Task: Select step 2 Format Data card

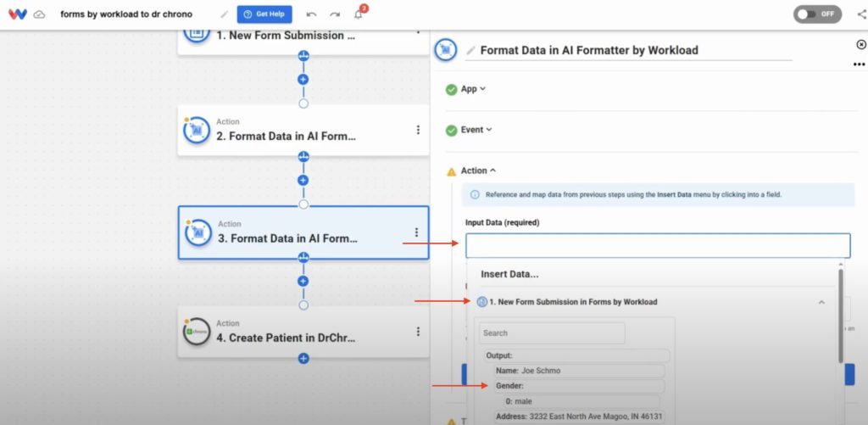Action: pos(303,131)
